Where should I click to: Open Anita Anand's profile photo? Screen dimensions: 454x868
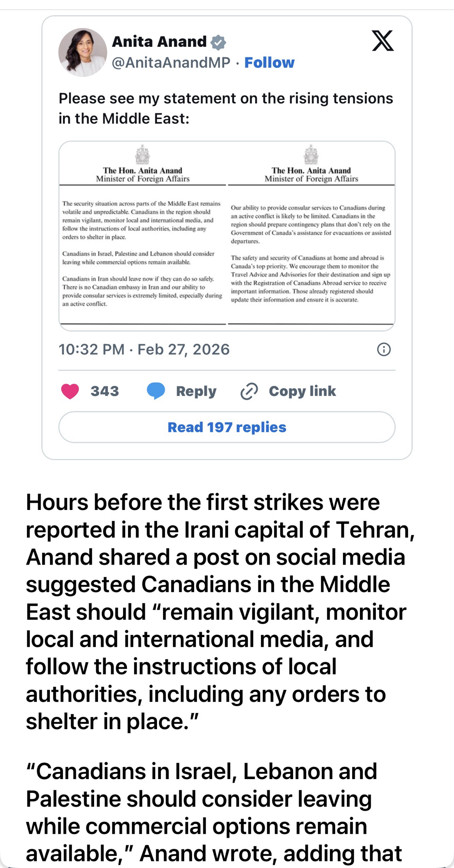[x=82, y=53]
